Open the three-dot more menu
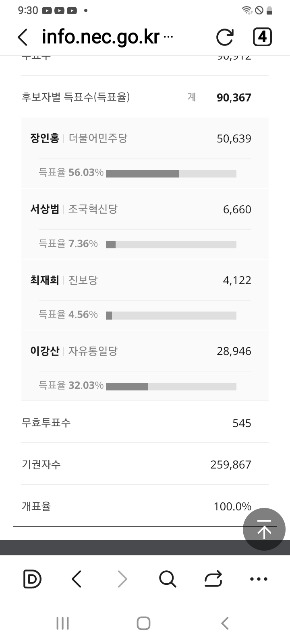 (x=259, y=579)
